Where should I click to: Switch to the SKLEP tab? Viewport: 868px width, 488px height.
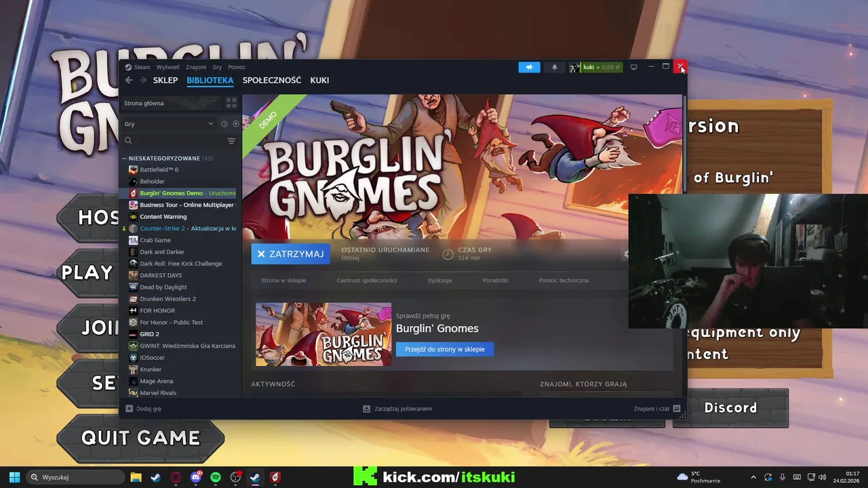165,80
